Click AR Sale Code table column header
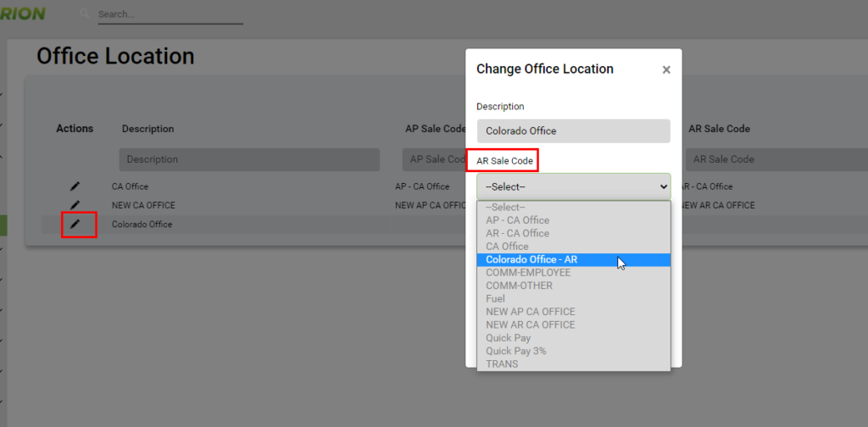868x427 pixels. (719, 128)
